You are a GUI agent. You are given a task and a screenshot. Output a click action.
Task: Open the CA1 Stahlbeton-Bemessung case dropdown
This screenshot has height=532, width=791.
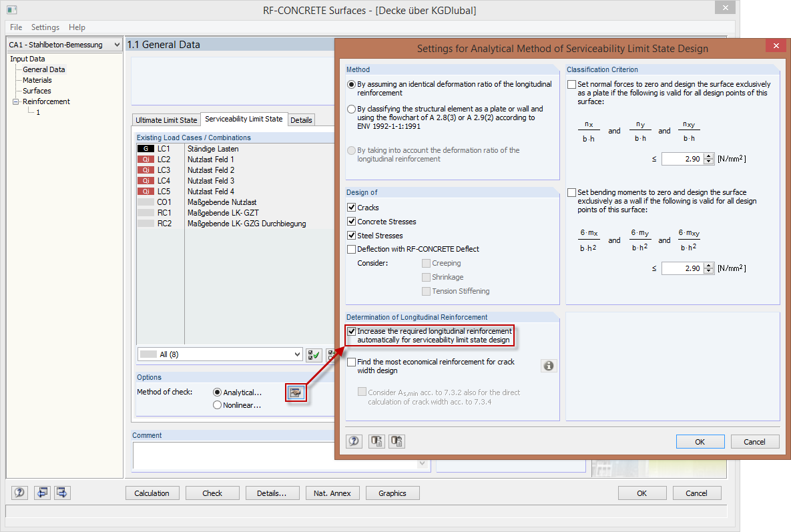click(117, 44)
